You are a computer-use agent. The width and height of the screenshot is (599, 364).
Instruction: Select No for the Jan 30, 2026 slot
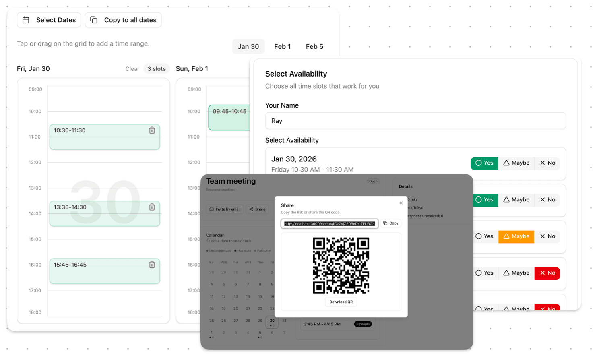point(547,163)
